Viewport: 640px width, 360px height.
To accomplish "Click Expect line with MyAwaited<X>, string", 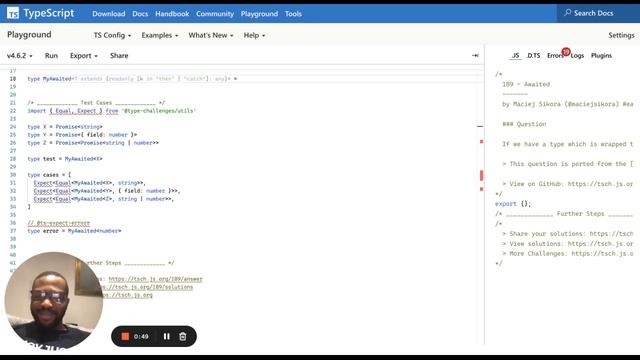I will [89, 183].
